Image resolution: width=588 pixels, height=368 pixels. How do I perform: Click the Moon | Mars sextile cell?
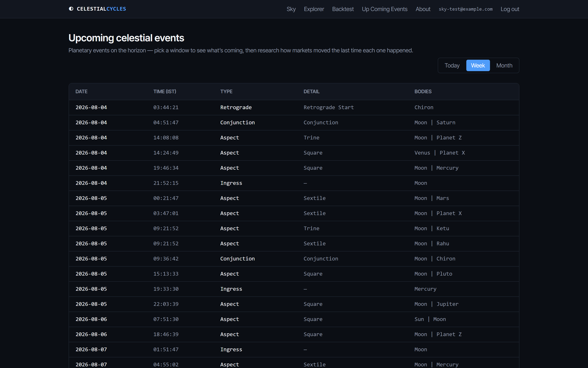432,198
